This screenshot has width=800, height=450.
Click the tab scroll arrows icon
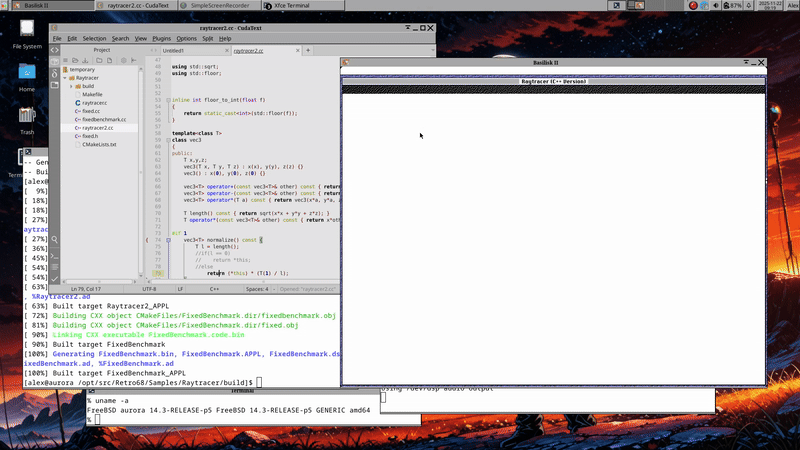(154, 50)
